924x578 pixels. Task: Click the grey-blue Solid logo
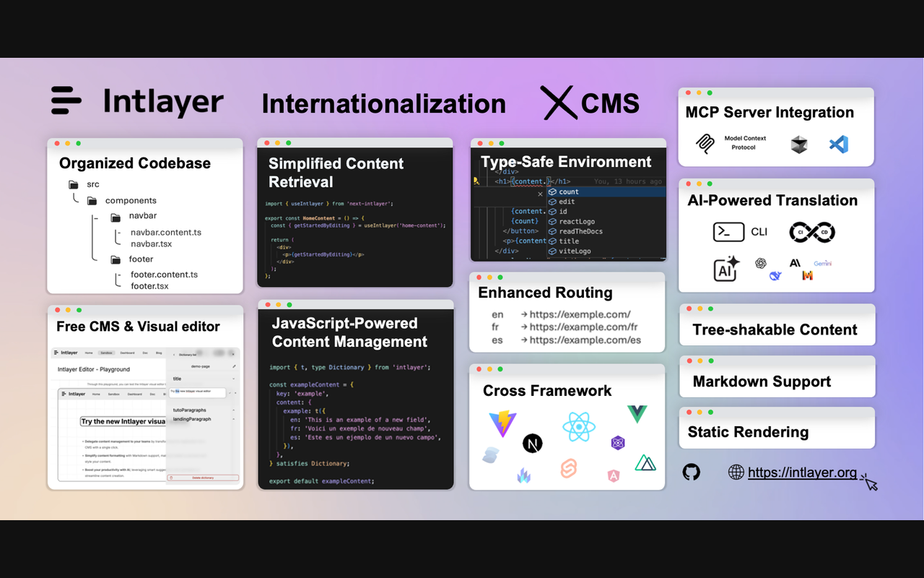coord(491,455)
